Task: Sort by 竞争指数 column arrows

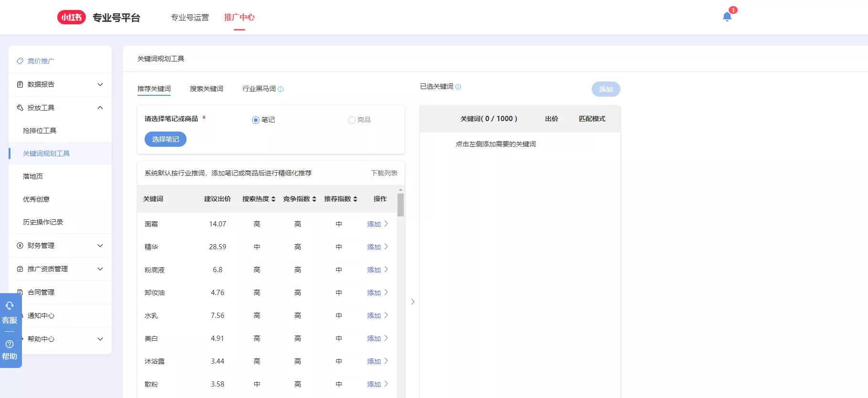Action: pyautogui.click(x=314, y=199)
